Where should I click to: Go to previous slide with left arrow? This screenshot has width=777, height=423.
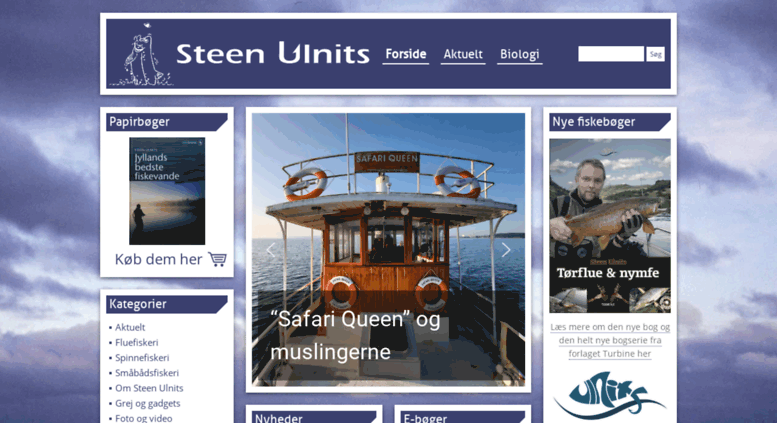[x=271, y=250]
